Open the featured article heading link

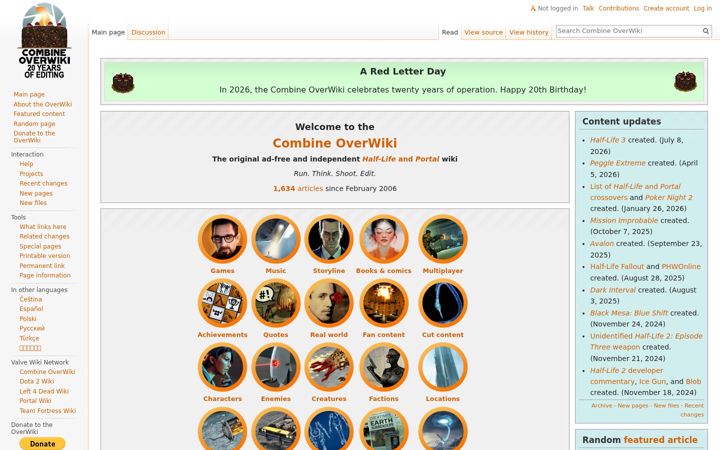660,440
